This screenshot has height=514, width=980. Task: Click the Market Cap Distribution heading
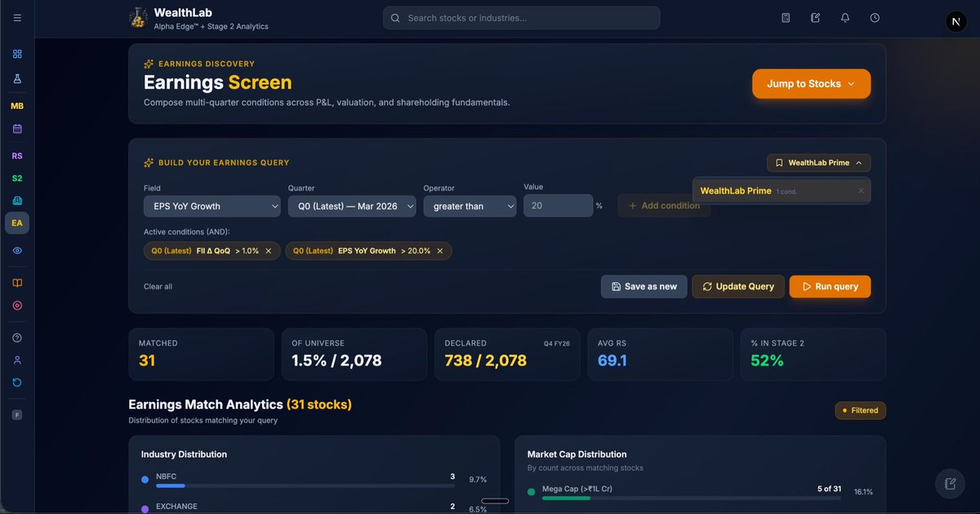click(577, 454)
